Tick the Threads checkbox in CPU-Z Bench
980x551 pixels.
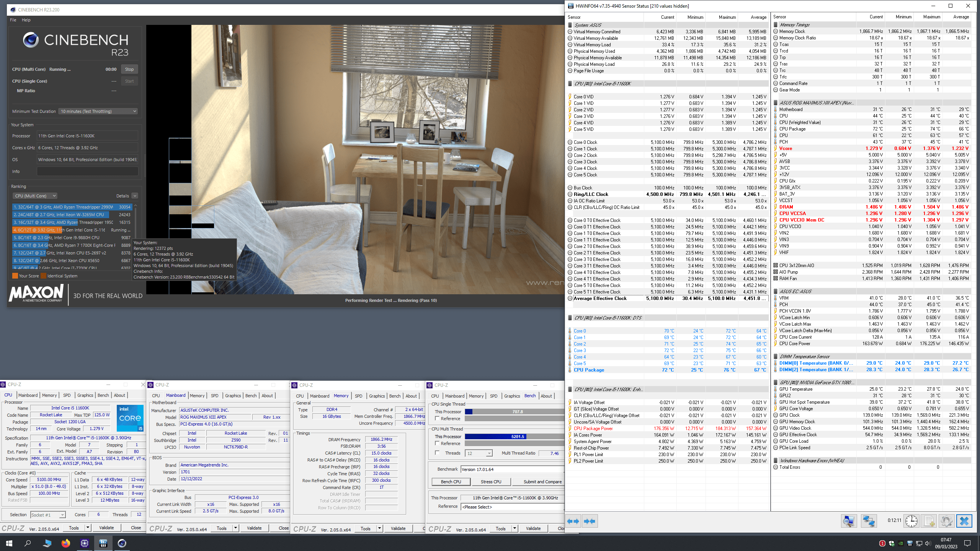(437, 453)
